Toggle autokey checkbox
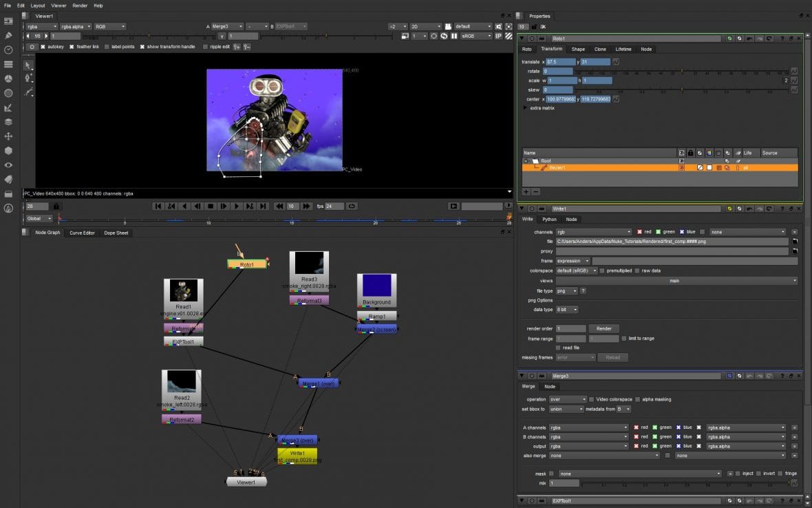The image size is (812, 508). pos(43,47)
